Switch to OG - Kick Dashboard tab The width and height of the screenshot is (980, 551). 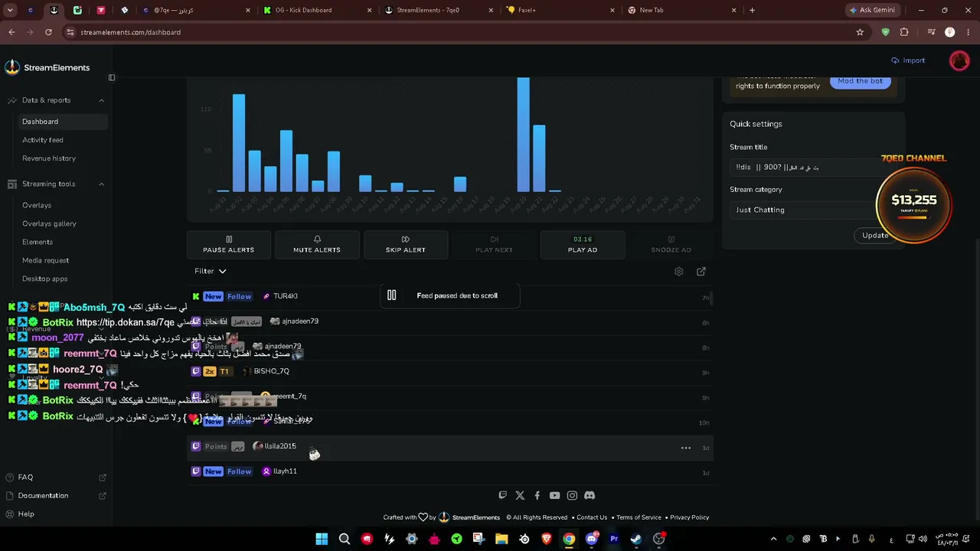coord(316,10)
